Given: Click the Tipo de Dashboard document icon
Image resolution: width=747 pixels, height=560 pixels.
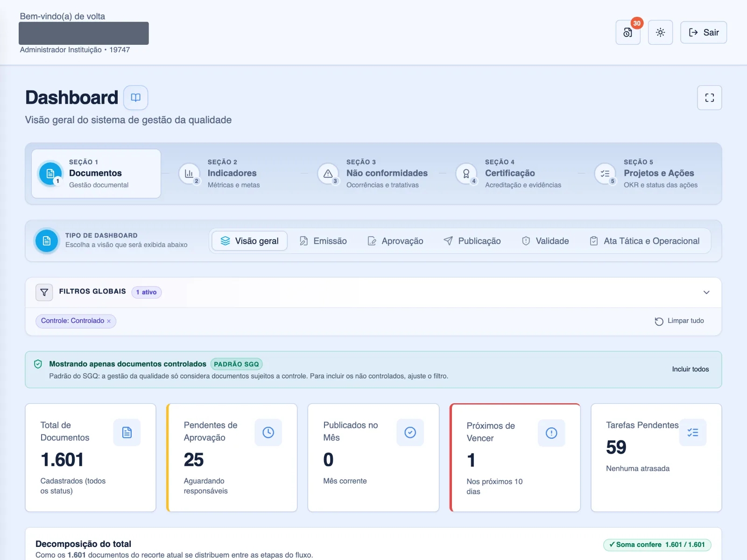Looking at the screenshot, I should click(47, 241).
